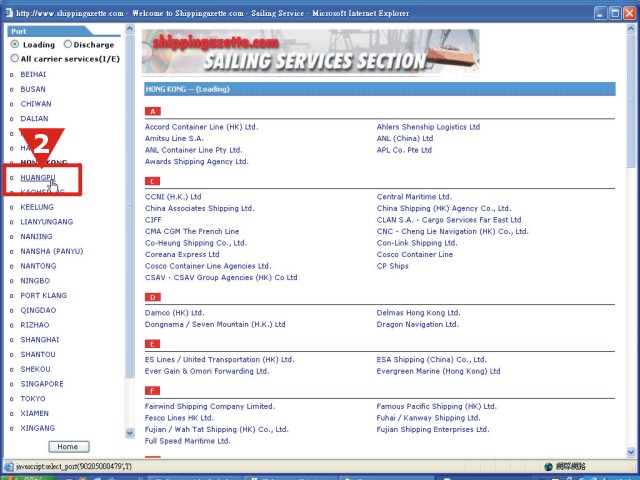Open ANL (China) Ltd link
Viewport: 640px width, 480px height.
(405, 138)
